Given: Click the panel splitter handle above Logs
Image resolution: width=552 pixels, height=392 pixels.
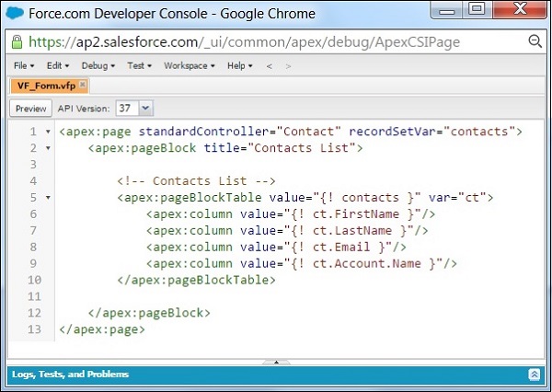Looking at the screenshot, I should pyautogui.click(x=275, y=362).
